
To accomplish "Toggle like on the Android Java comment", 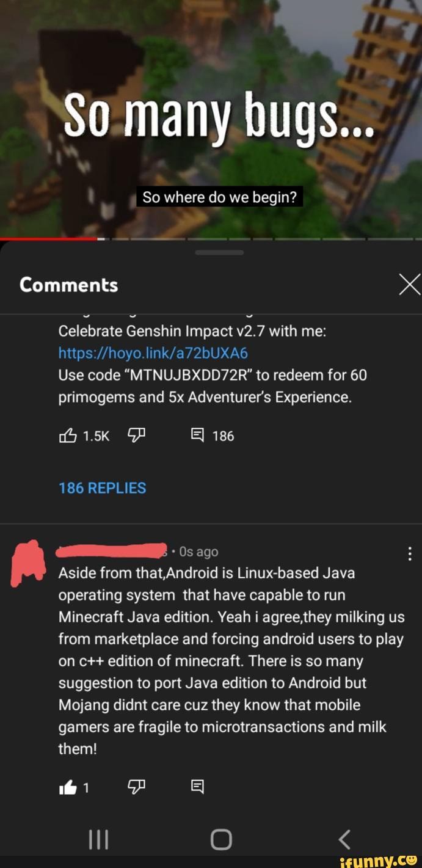I will click(67, 788).
